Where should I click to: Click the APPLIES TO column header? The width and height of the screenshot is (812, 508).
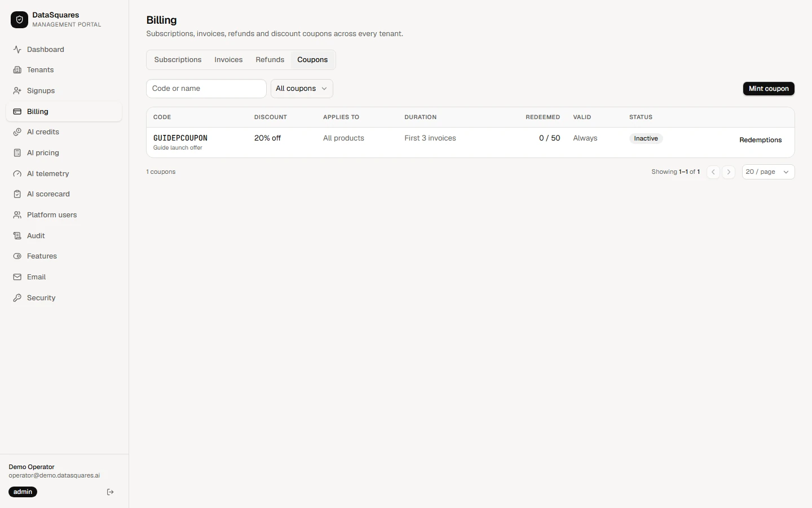[x=341, y=117]
